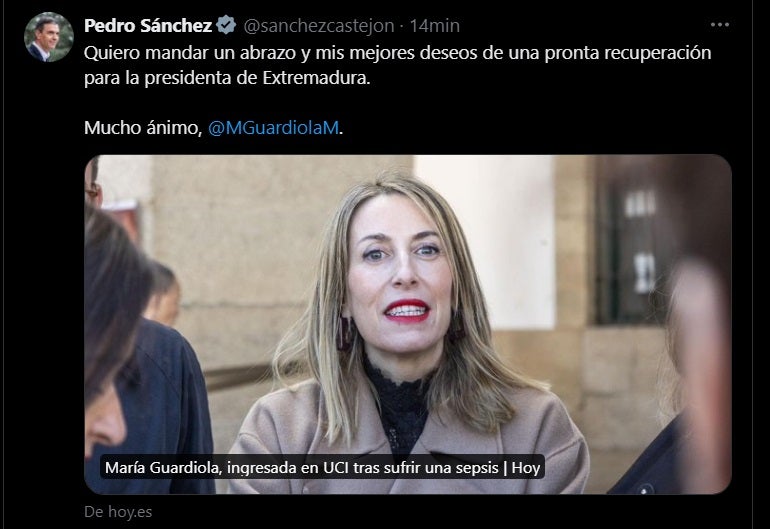Open the @MGuardiolaM mention
Screen dimensions: 770x529
click(x=274, y=128)
